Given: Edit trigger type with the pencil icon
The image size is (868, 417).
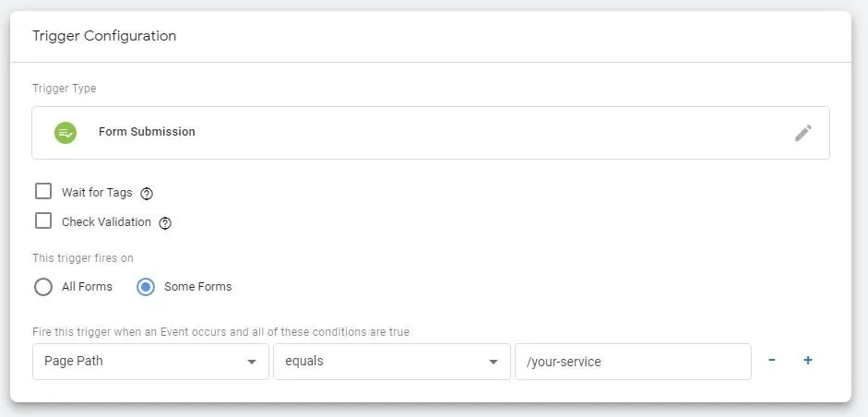Looking at the screenshot, I should pyautogui.click(x=803, y=133).
